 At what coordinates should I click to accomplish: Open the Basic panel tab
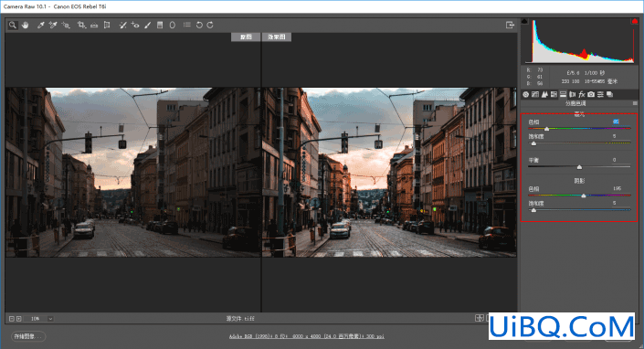coord(526,94)
